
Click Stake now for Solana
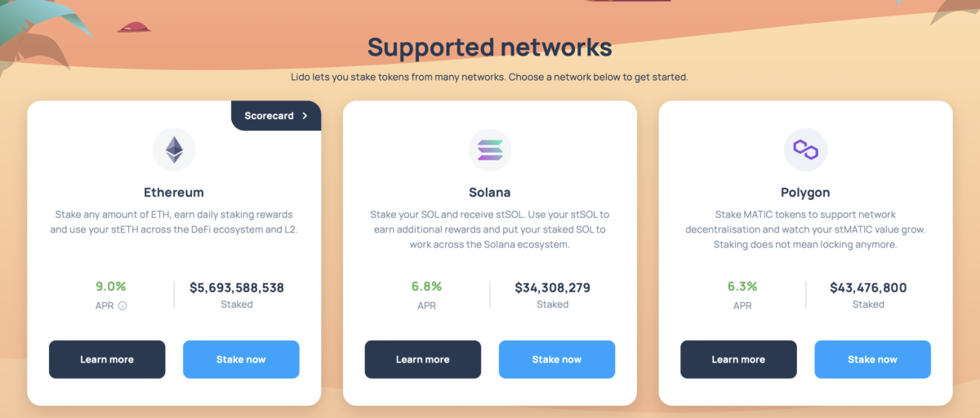(x=557, y=359)
